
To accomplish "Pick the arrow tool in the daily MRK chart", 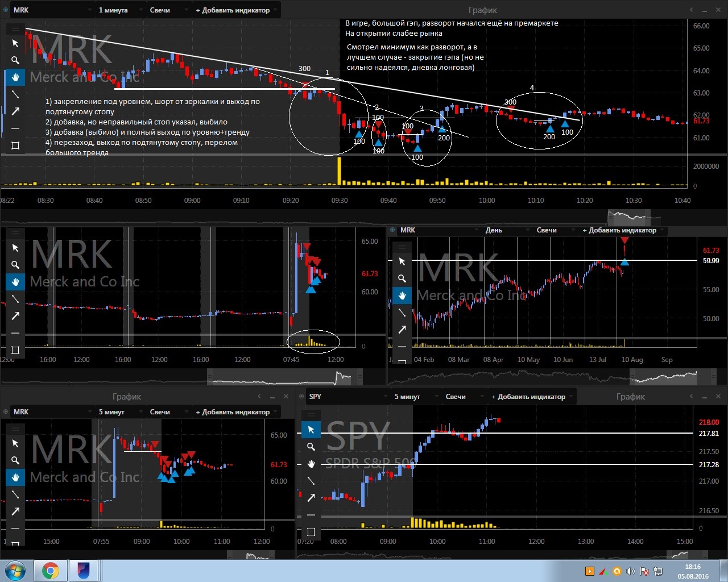I will pos(402,330).
